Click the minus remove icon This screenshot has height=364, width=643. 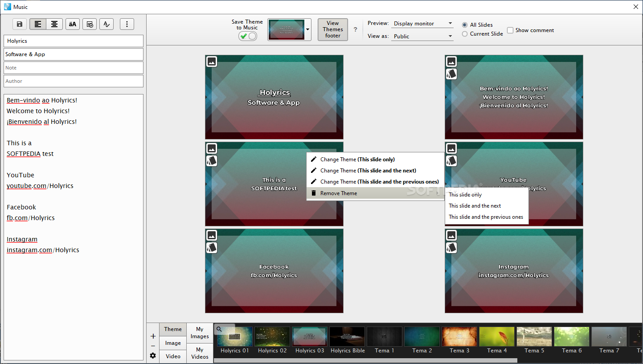[x=153, y=346]
